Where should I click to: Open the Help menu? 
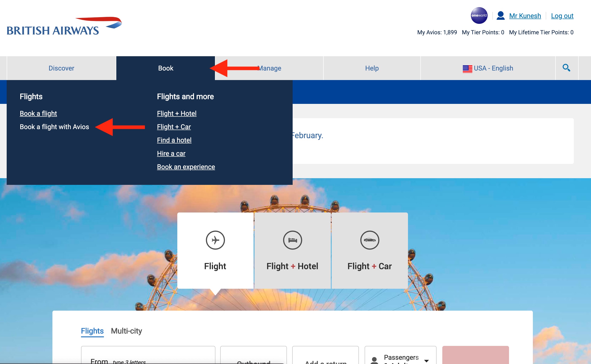[372, 68]
